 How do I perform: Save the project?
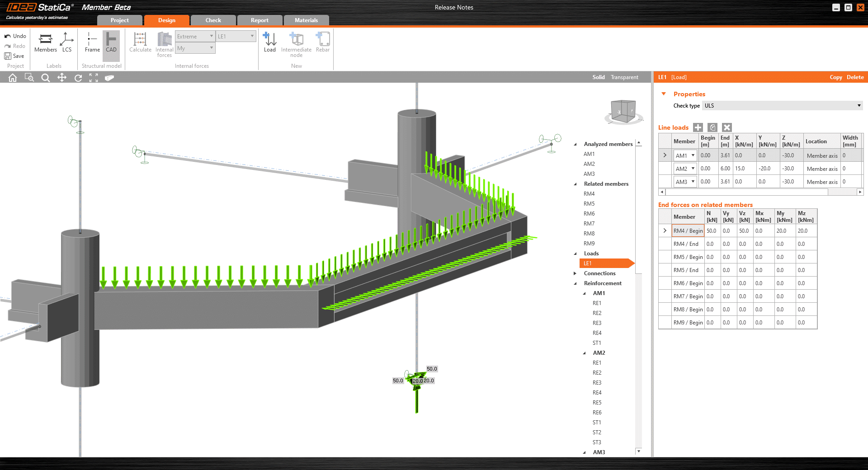(14, 56)
